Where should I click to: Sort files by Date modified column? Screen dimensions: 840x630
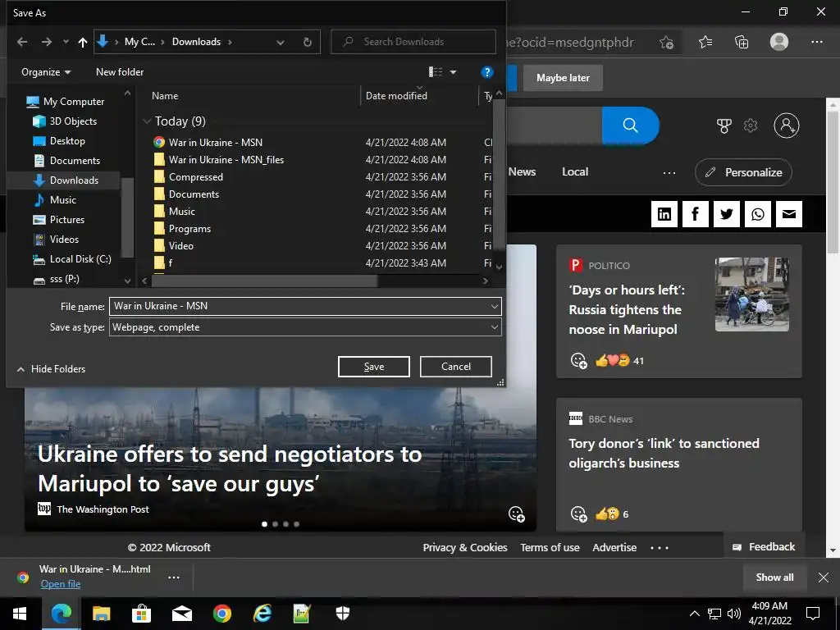[x=396, y=96]
